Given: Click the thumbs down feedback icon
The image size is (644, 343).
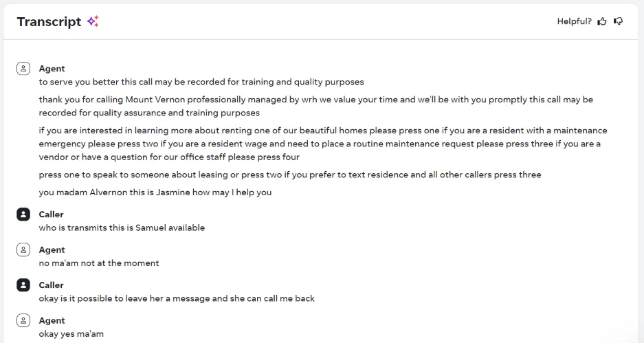Looking at the screenshot, I should (618, 21).
